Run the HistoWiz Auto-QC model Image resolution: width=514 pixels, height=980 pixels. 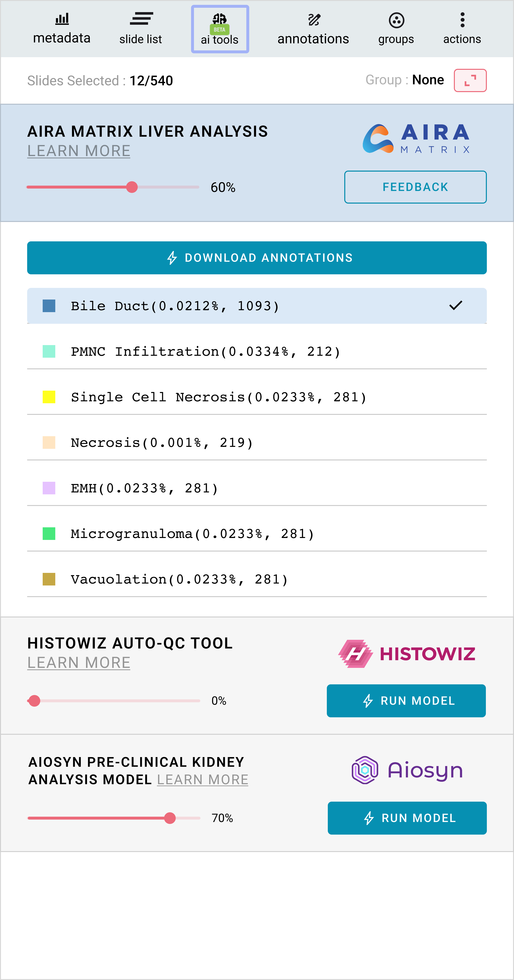point(406,701)
